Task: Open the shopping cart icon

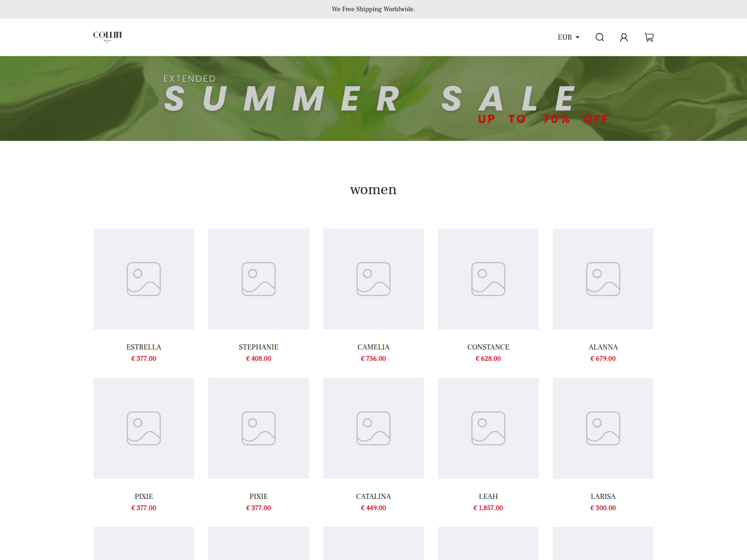Action: tap(649, 37)
